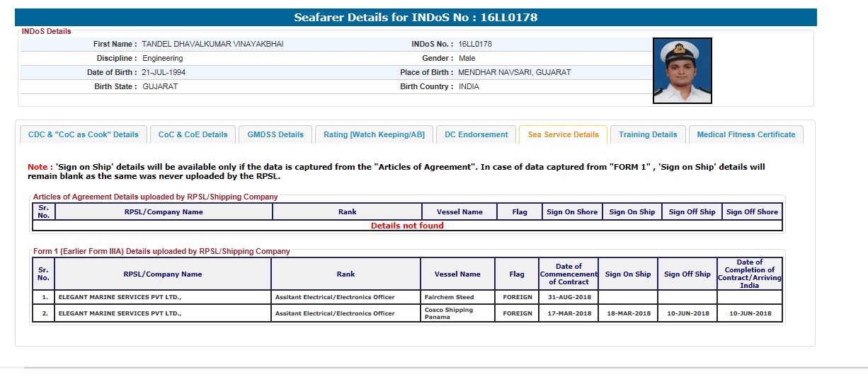
Task: Click the INDoS No. value 16LL0178
Action: click(475, 44)
